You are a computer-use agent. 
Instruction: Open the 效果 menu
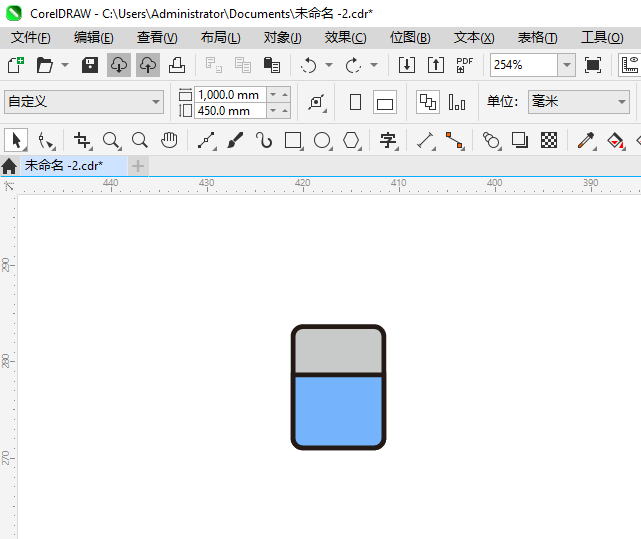pyautogui.click(x=345, y=37)
